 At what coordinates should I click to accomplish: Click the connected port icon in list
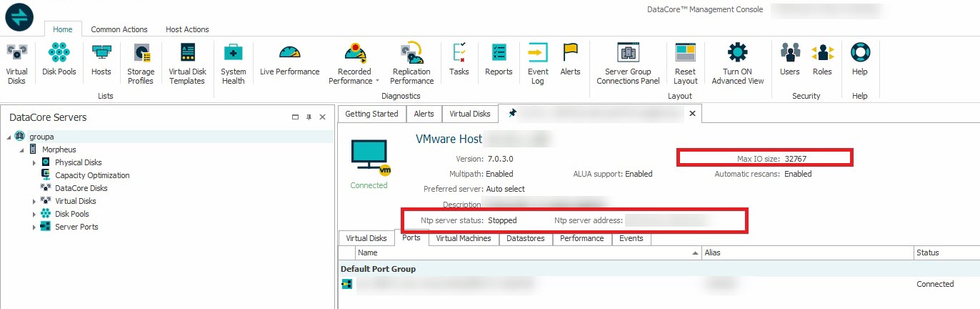click(x=346, y=284)
